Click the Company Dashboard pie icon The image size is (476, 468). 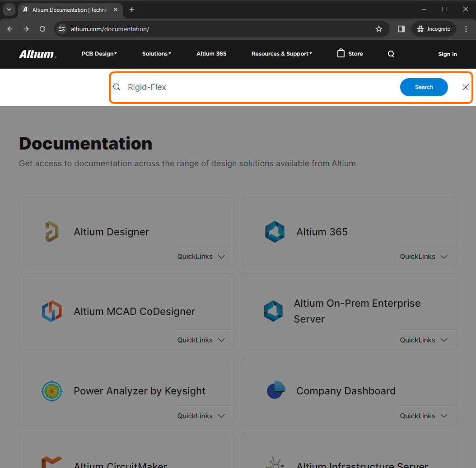point(276,390)
